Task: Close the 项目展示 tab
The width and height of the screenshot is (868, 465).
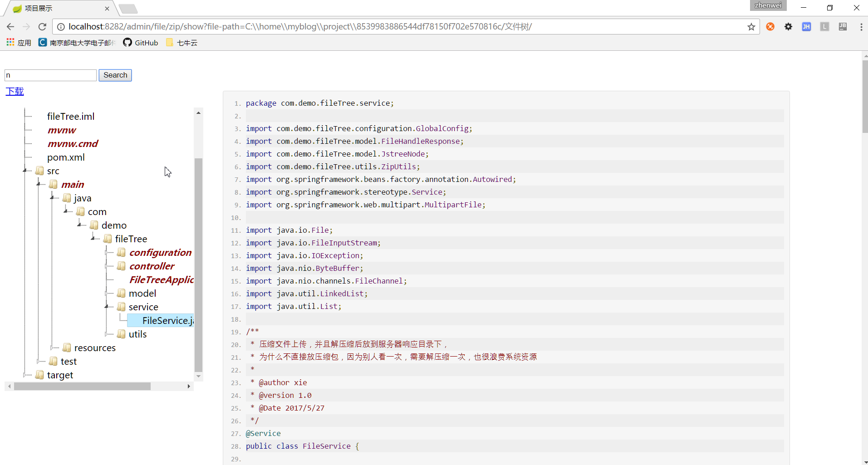Action: click(107, 8)
